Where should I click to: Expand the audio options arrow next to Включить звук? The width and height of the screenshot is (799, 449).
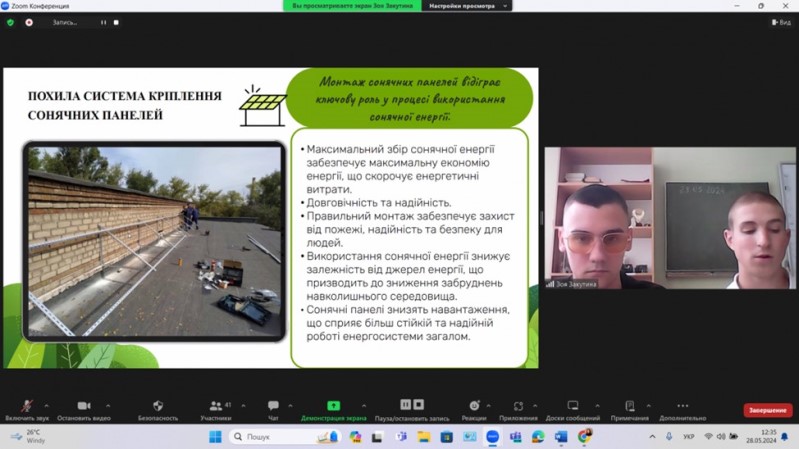pyautogui.click(x=46, y=406)
